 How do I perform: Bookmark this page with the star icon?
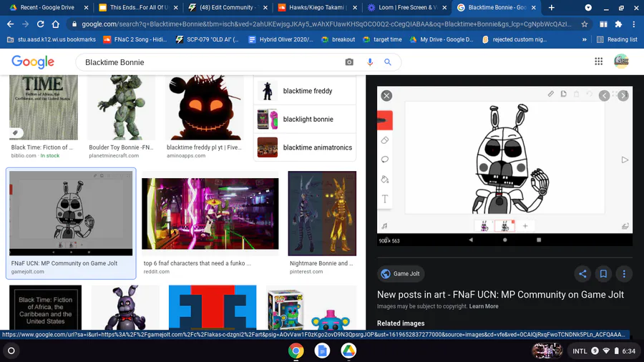pyautogui.click(x=585, y=24)
